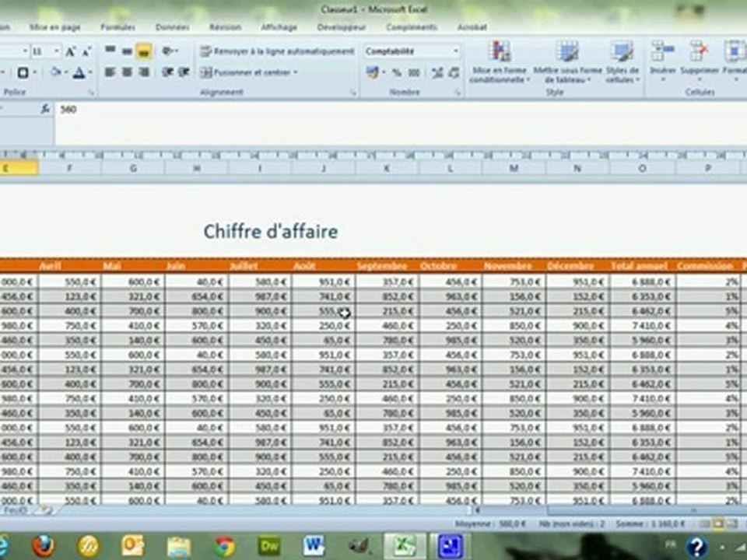Click the Chiffre d'affaire title

point(271,232)
